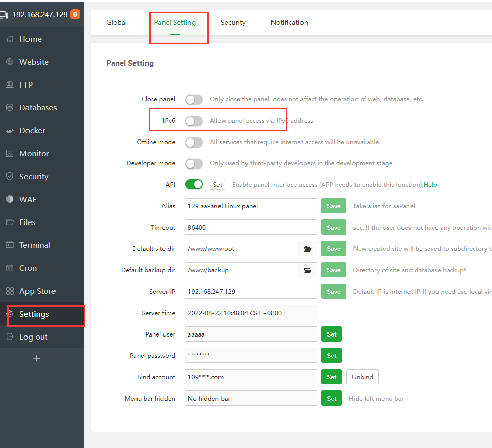Edit the Server IP field

pyautogui.click(x=251, y=291)
